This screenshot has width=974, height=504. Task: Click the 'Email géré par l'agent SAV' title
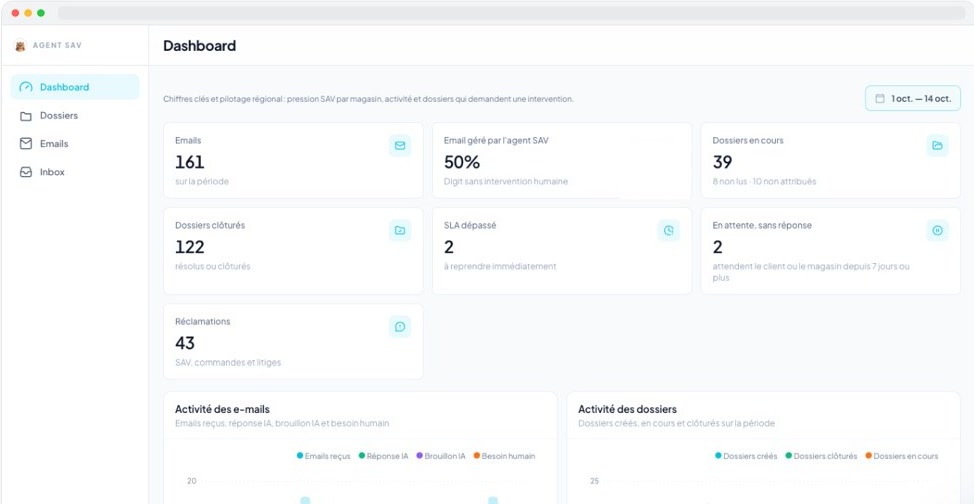(496, 140)
